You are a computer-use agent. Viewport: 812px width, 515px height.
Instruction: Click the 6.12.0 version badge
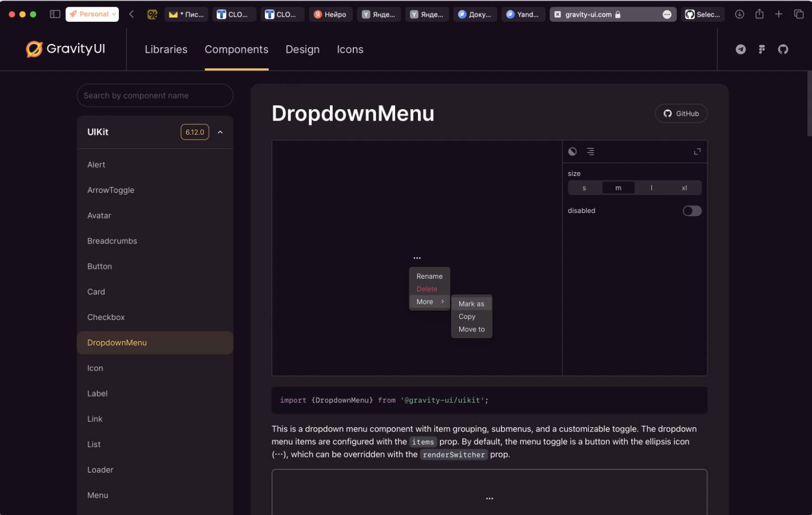point(194,131)
